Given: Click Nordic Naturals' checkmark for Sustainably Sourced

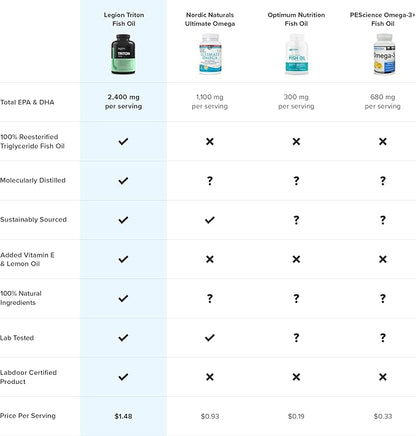Looking at the screenshot, I should [210, 220].
